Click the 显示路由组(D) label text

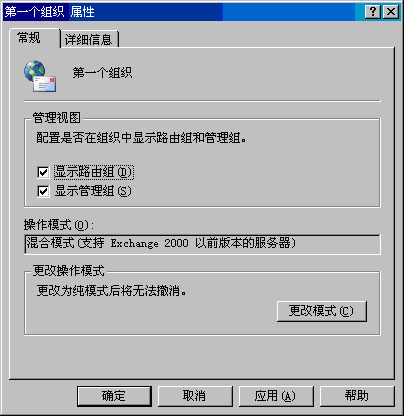click(x=94, y=172)
